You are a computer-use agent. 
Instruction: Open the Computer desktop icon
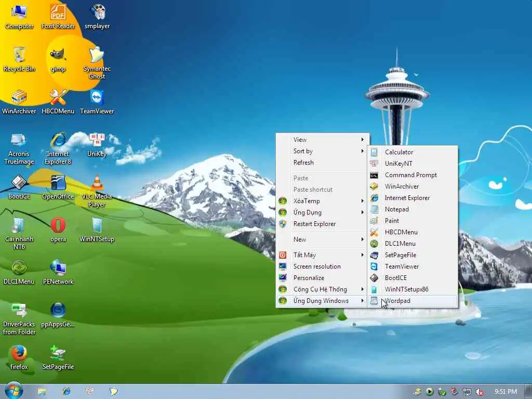(x=19, y=17)
